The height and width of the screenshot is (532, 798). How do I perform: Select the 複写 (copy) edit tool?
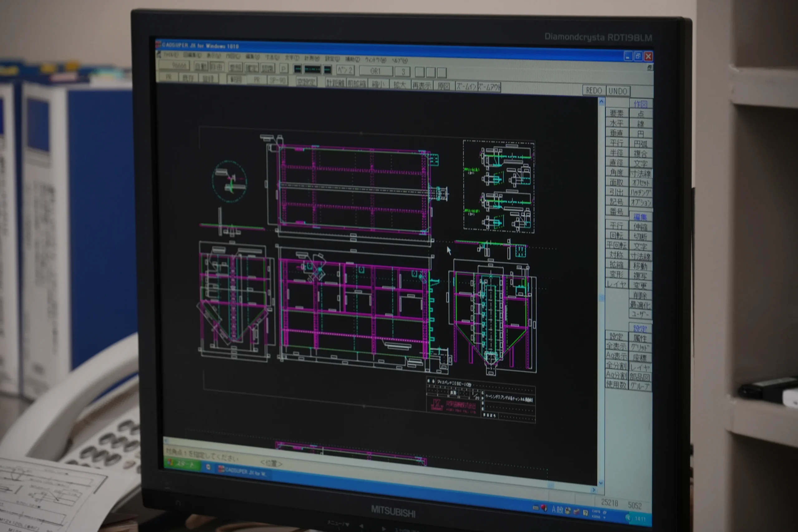point(641,276)
